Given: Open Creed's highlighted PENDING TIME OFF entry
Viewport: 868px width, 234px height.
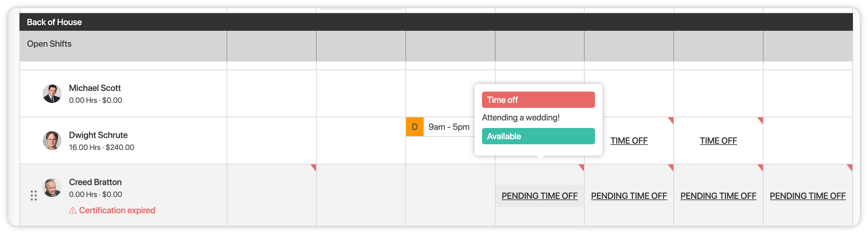Looking at the screenshot, I should click(539, 196).
